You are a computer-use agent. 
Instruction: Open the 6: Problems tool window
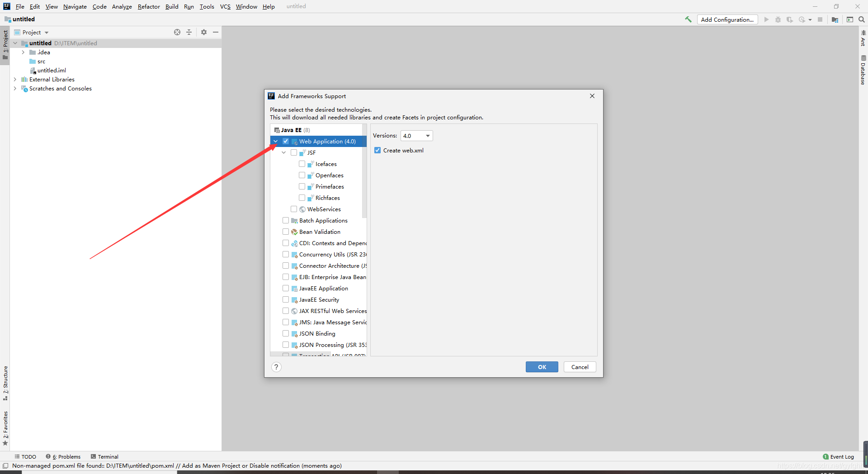(x=63, y=456)
